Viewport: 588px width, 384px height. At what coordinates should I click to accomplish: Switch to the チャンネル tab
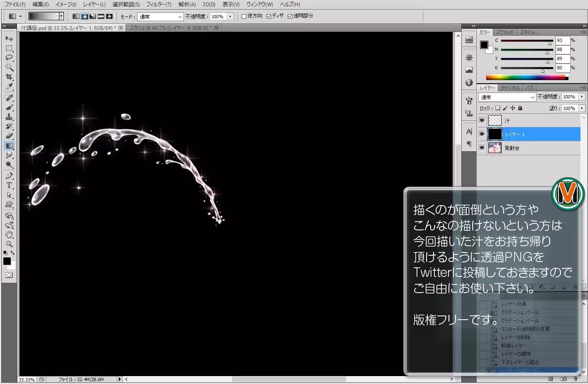pos(510,88)
